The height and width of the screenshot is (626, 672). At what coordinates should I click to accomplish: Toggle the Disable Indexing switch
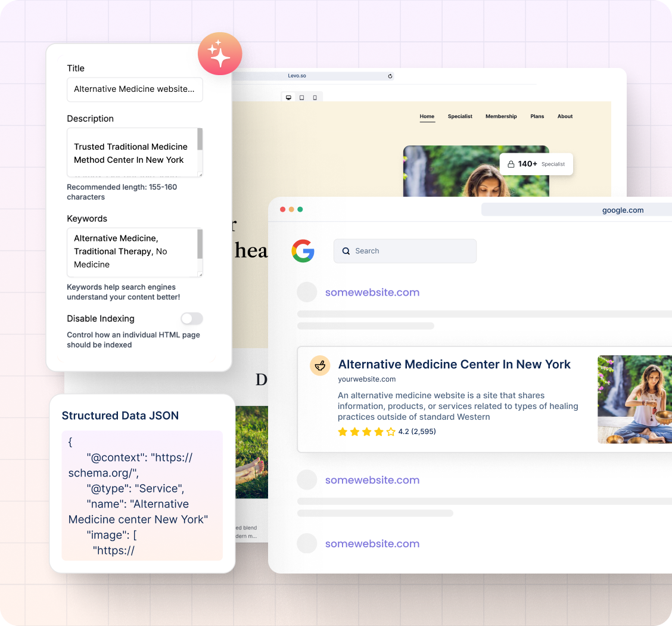(192, 318)
